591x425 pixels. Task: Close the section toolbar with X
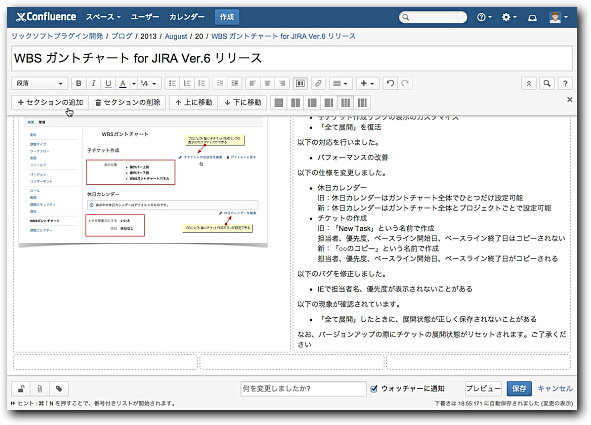(x=570, y=99)
